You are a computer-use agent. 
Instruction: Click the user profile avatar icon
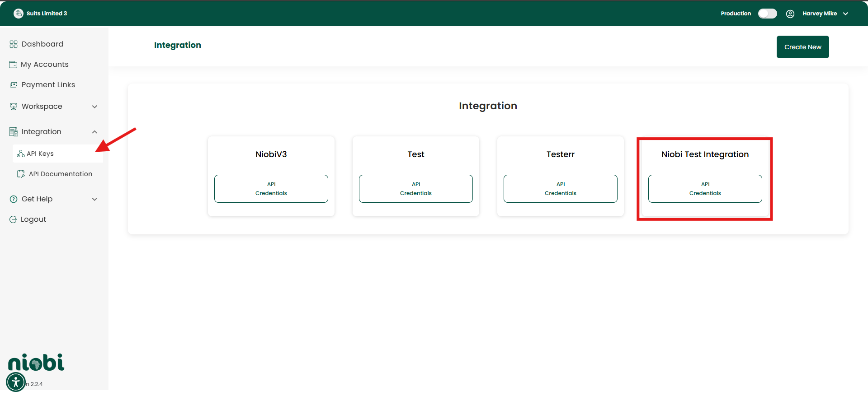click(x=790, y=14)
